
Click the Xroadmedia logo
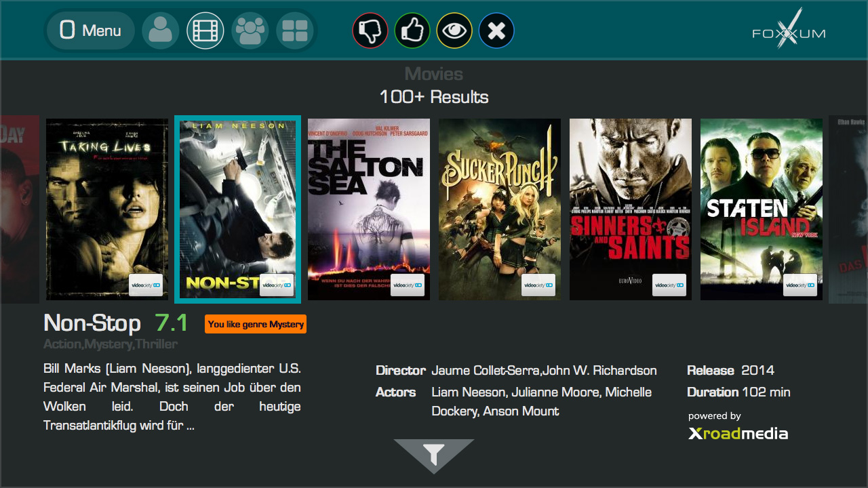point(738,434)
